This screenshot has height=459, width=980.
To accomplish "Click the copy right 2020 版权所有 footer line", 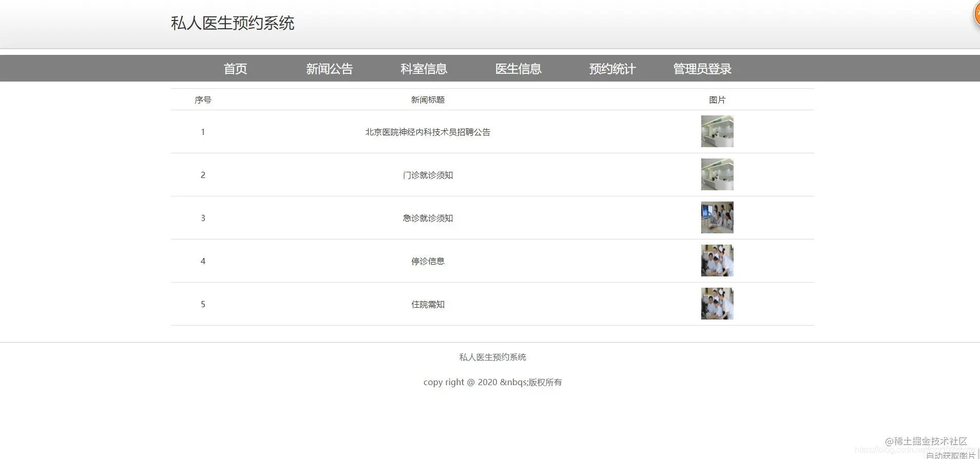I will (492, 382).
